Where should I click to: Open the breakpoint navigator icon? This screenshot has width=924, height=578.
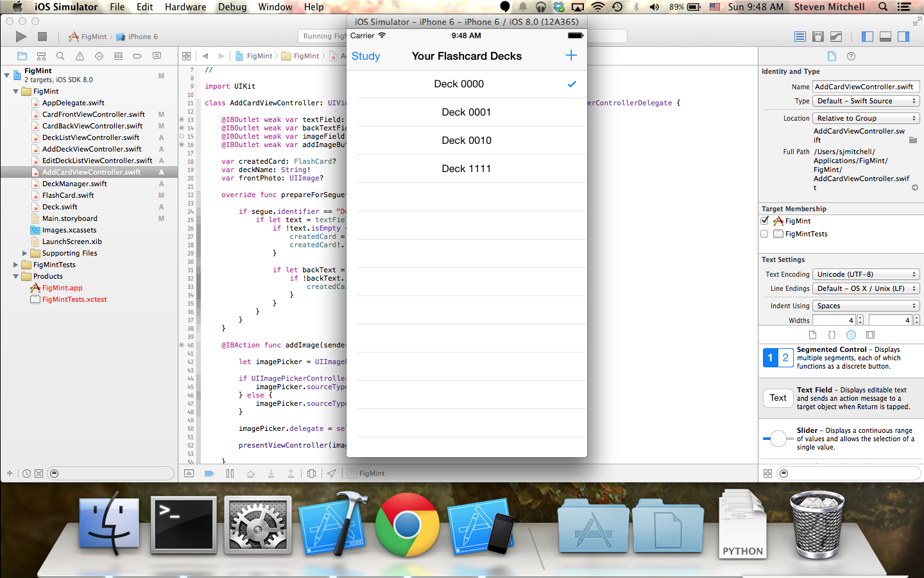(x=137, y=56)
